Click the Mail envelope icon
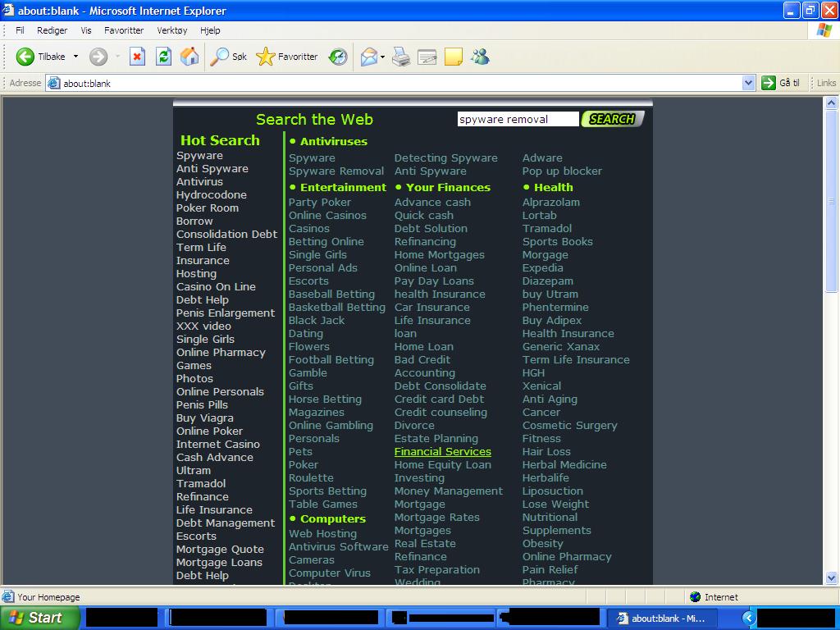This screenshot has width=840, height=630. [x=368, y=57]
